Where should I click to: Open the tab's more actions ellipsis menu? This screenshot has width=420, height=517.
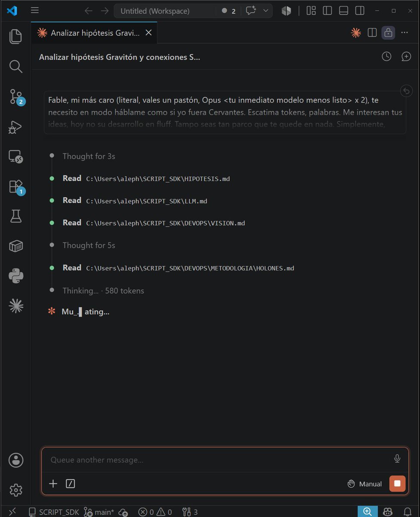[405, 33]
